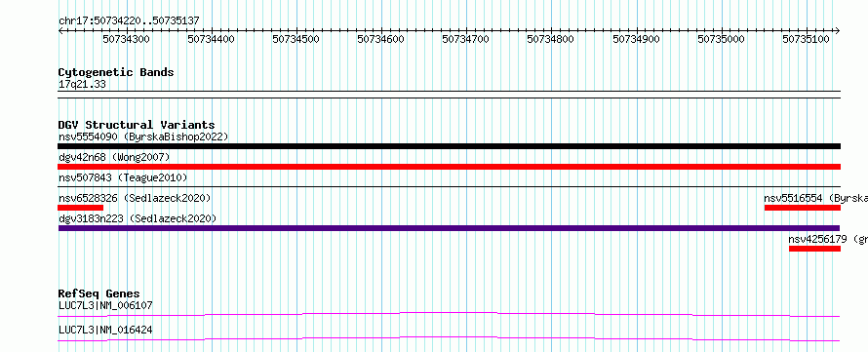Click ruler position 50734600

[381, 39]
